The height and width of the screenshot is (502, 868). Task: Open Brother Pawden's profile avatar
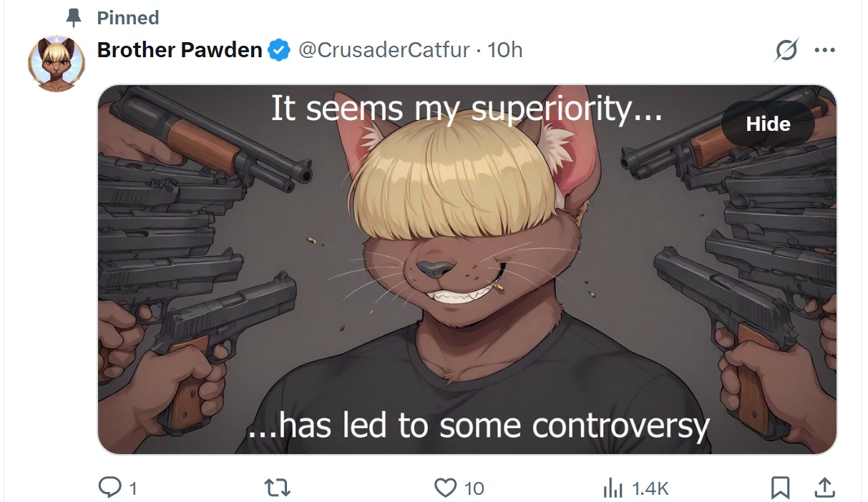pos(57,63)
